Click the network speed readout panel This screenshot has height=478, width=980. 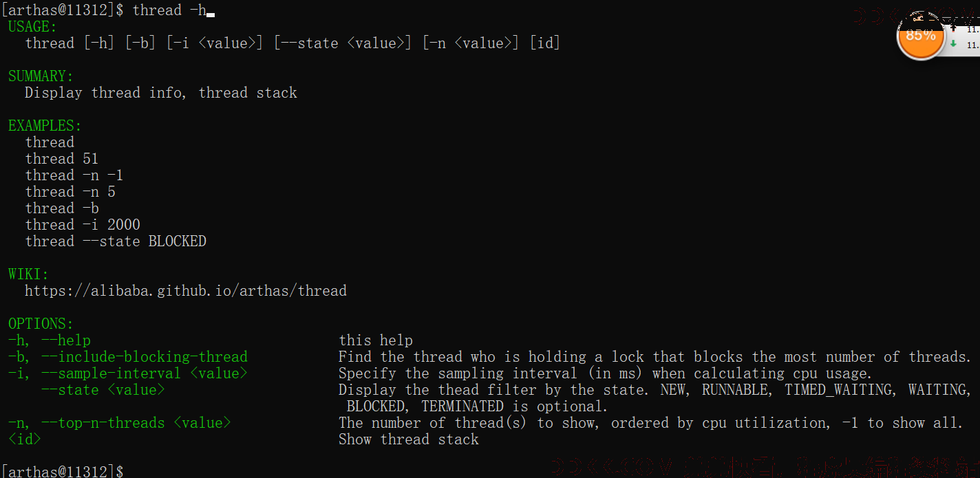point(962,36)
